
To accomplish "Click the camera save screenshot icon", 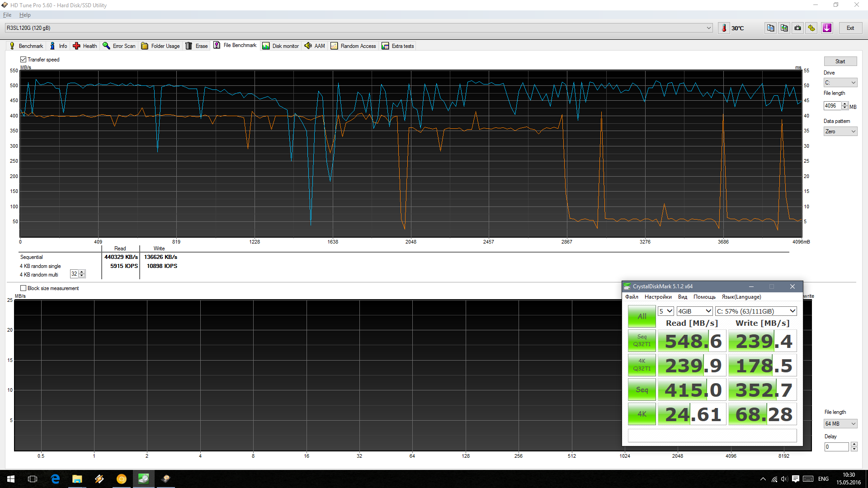I will click(798, 28).
